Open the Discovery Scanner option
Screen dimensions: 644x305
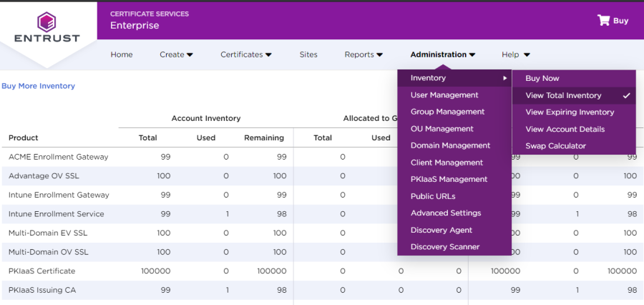(445, 246)
